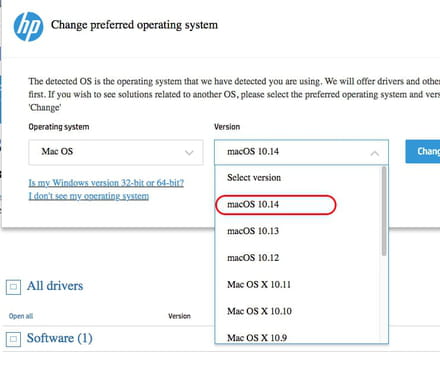Expand the All drivers section box icon

[13, 287]
